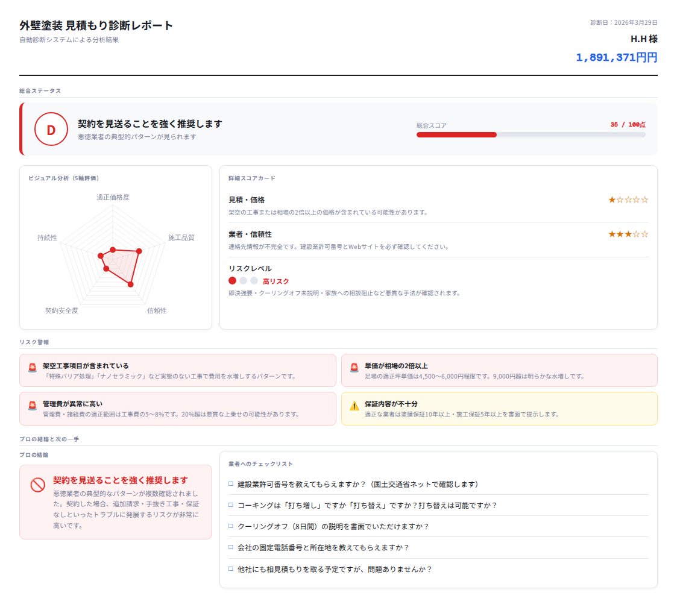
Task: Click the 総合スコア progress bar
Action: click(x=531, y=134)
